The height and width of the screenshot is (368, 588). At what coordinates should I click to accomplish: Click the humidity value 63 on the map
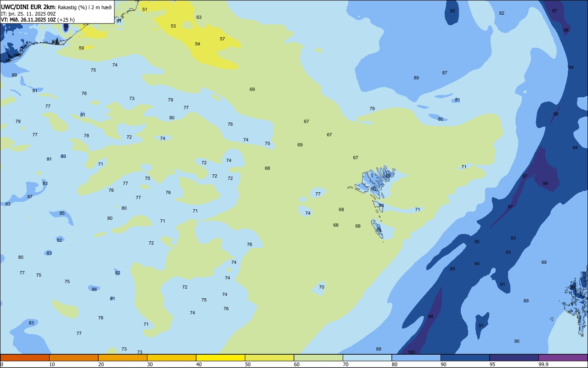(199, 17)
